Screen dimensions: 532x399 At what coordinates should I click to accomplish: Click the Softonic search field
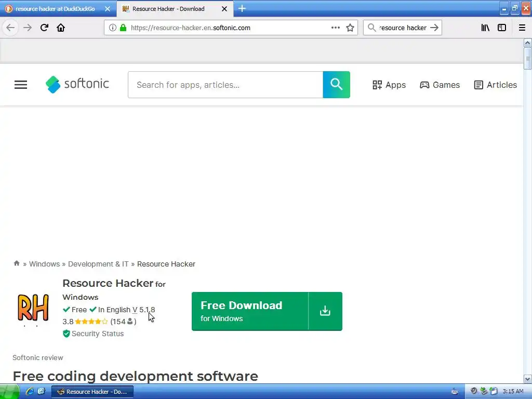225,85
